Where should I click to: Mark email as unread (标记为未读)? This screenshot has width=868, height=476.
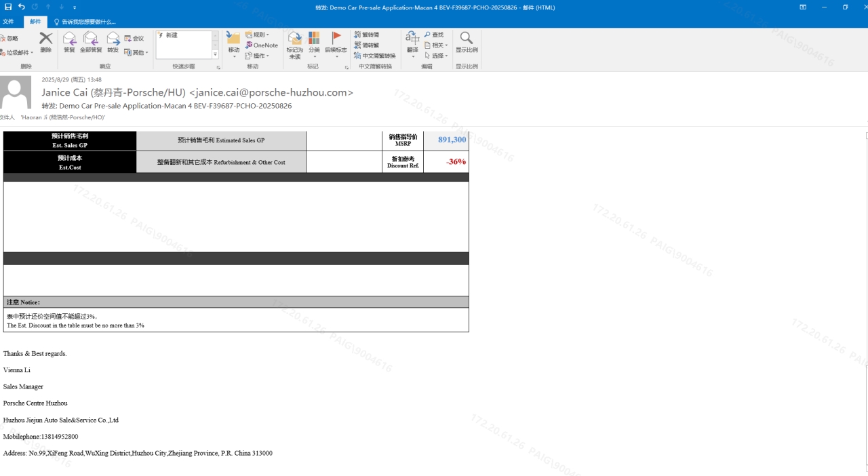pyautogui.click(x=294, y=45)
